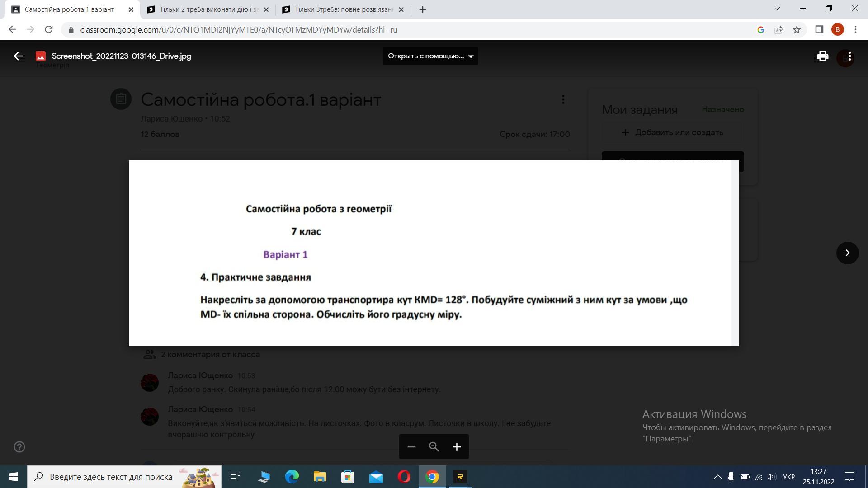
Task: Bookmark this page with star icon
Action: click(797, 30)
